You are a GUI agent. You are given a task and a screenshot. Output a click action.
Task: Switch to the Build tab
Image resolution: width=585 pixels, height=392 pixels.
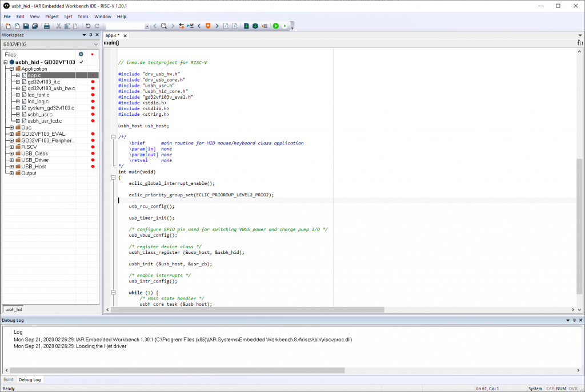pyautogui.click(x=8, y=379)
